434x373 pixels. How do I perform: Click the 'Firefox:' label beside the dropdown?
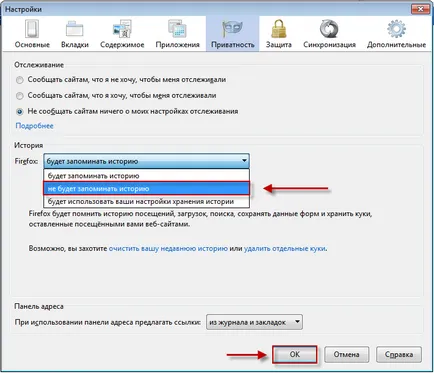(26, 161)
